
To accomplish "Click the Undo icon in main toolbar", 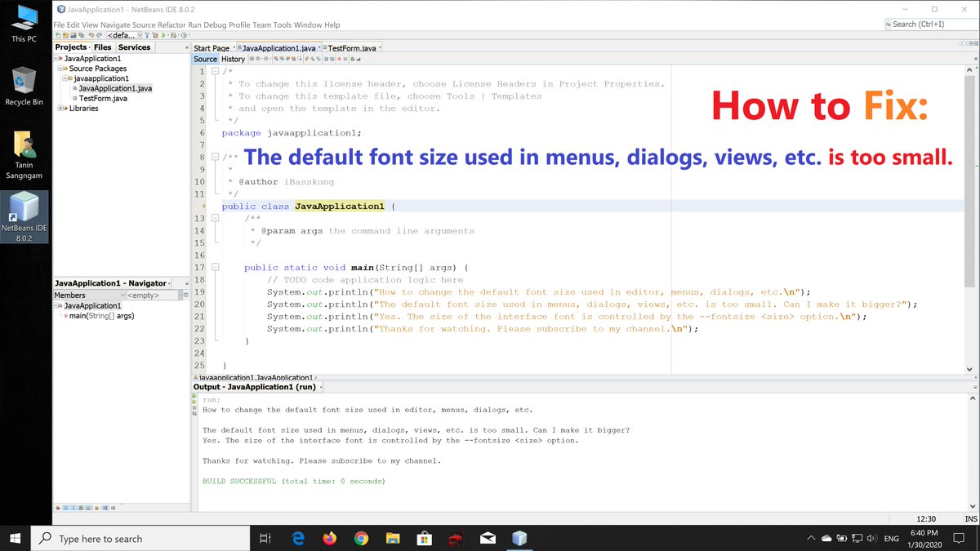I will [x=91, y=35].
